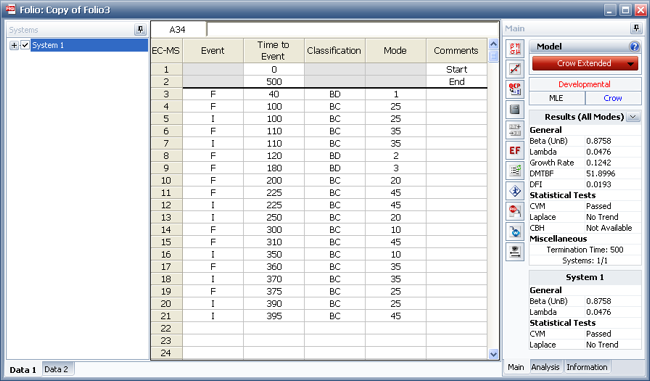
Task: Click Termination Time: 500 text
Action: click(x=585, y=250)
